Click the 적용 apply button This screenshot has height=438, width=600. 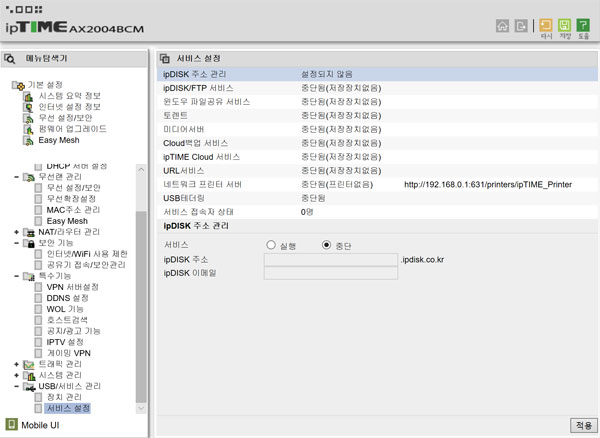[584, 425]
